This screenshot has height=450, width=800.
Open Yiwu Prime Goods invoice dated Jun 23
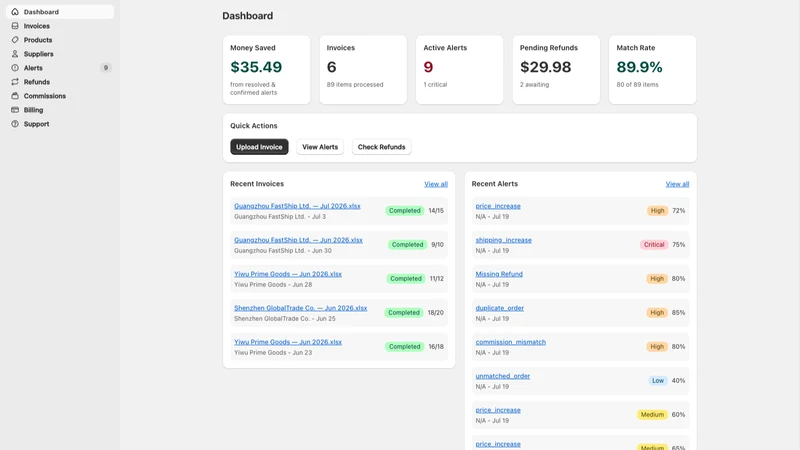point(288,342)
